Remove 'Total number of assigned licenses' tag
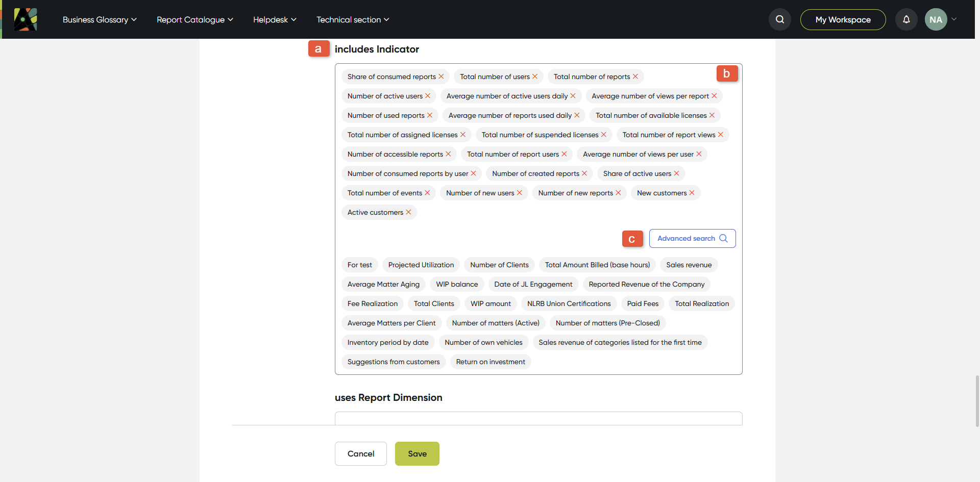 pos(463,135)
